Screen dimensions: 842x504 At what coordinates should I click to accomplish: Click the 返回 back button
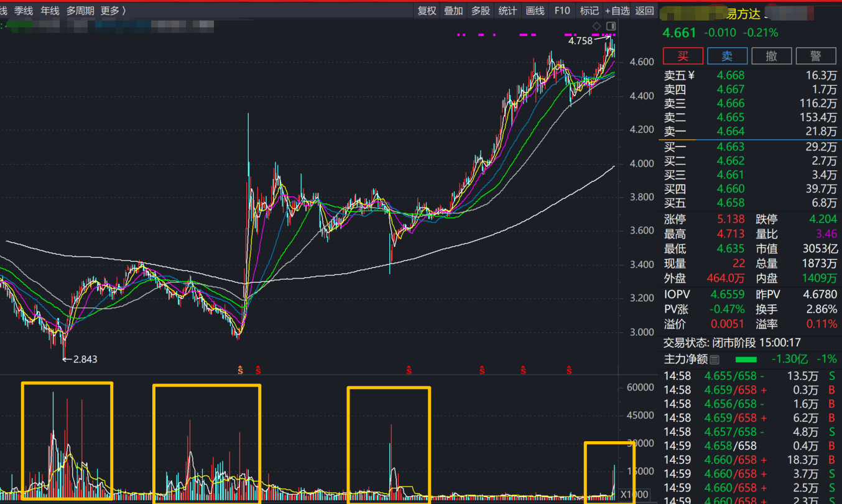(x=645, y=11)
